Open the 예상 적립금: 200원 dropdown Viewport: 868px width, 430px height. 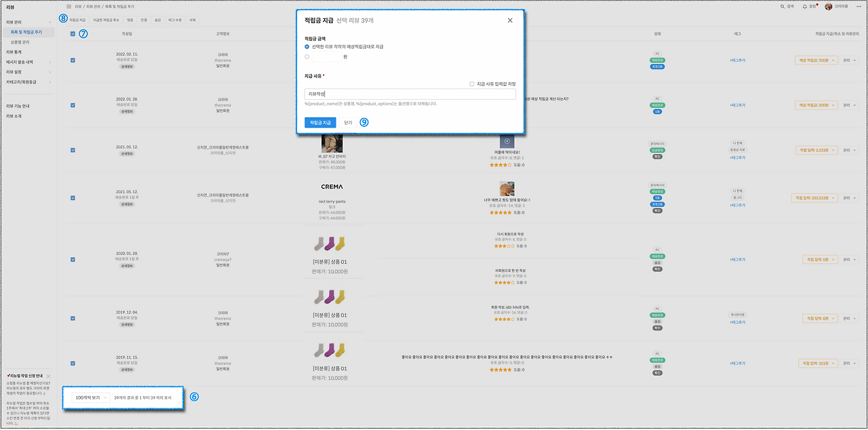pos(816,105)
